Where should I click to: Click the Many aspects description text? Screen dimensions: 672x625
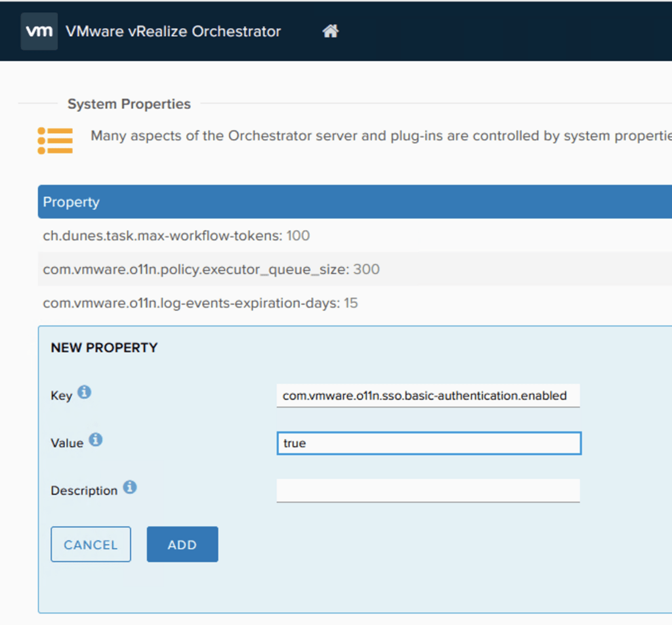pyautogui.click(x=381, y=136)
